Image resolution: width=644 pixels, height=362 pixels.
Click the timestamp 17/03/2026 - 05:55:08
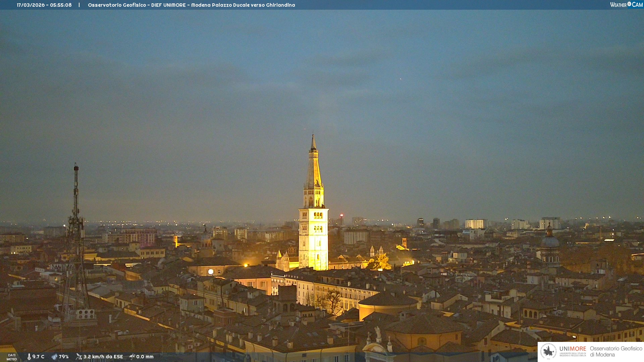point(44,5)
